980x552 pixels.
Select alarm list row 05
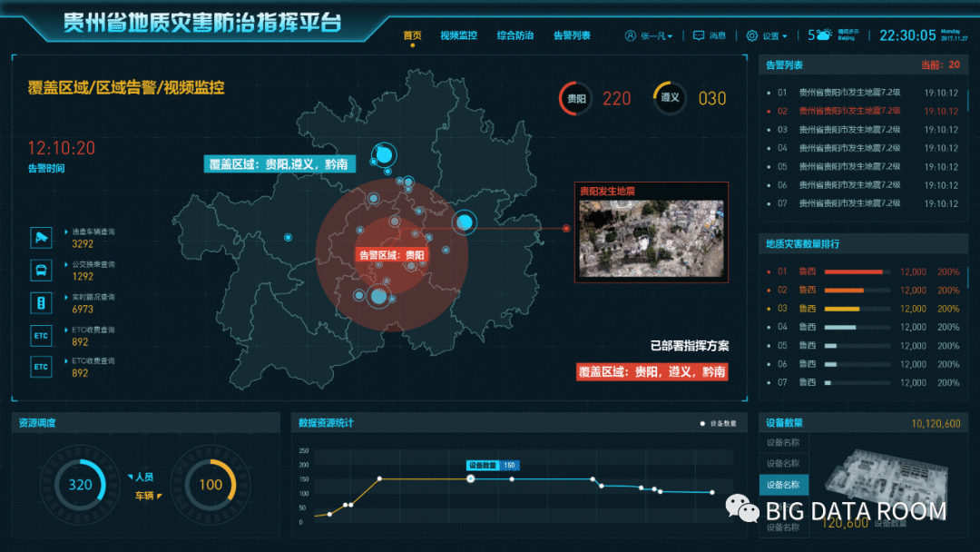pyautogui.click(x=863, y=167)
